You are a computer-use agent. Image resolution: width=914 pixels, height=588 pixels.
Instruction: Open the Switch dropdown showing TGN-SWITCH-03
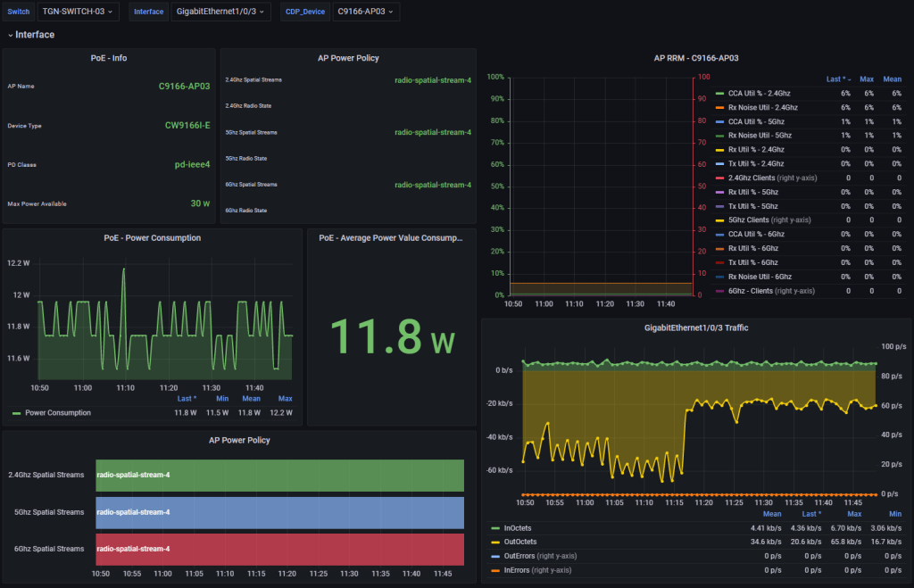[x=77, y=12]
